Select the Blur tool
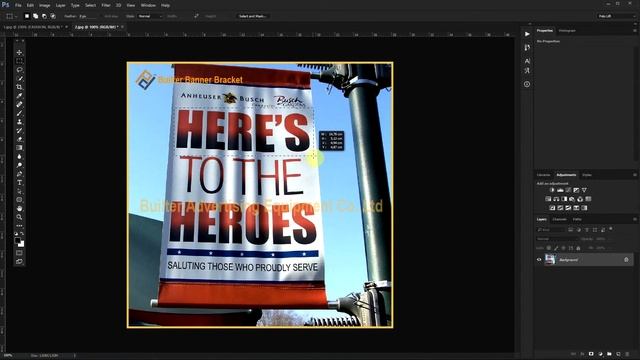The height and width of the screenshot is (360, 640). click(x=19, y=156)
